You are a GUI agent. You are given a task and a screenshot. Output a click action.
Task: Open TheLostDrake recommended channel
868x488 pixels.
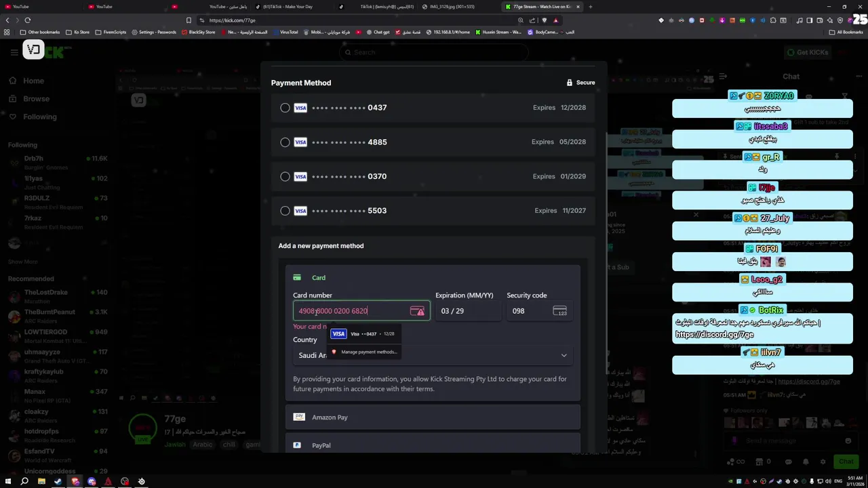(58, 296)
